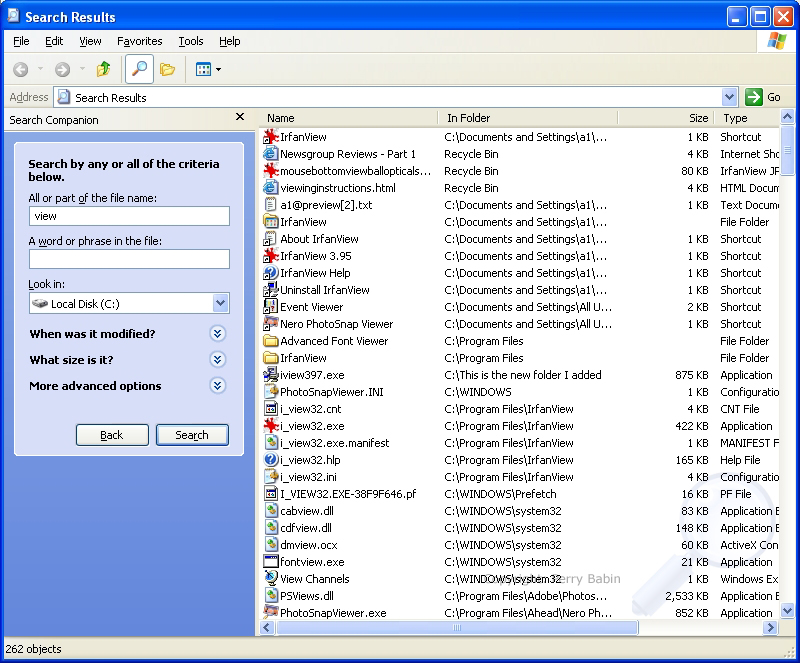The height and width of the screenshot is (663, 800).
Task: Select the PhotoSnapViewer.exe application icon
Action: pos(270,612)
